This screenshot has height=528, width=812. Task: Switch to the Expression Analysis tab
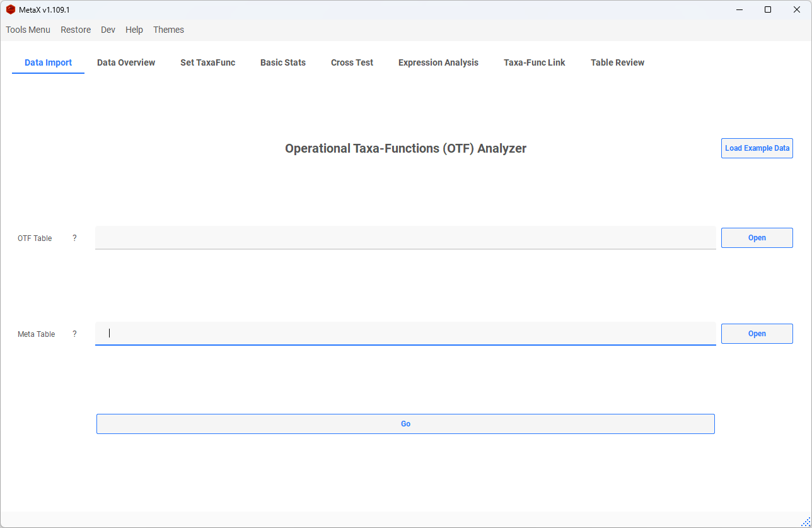(x=438, y=62)
